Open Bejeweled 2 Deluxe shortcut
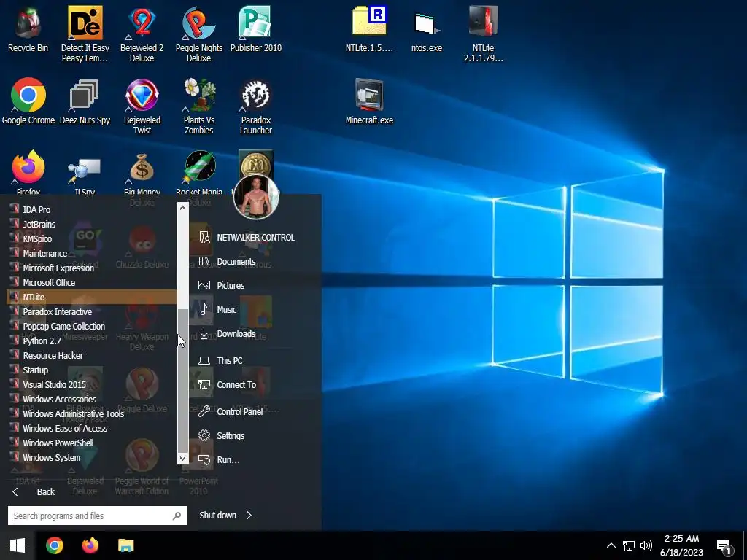The width and height of the screenshot is (747, 560). (x=142, y=34)
